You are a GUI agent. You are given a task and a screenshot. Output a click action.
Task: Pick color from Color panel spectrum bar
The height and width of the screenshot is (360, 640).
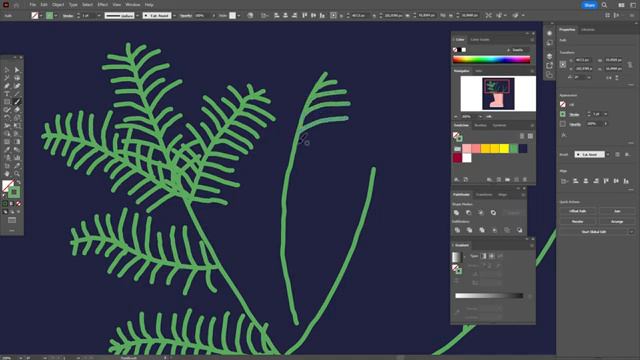pos(491,60)
